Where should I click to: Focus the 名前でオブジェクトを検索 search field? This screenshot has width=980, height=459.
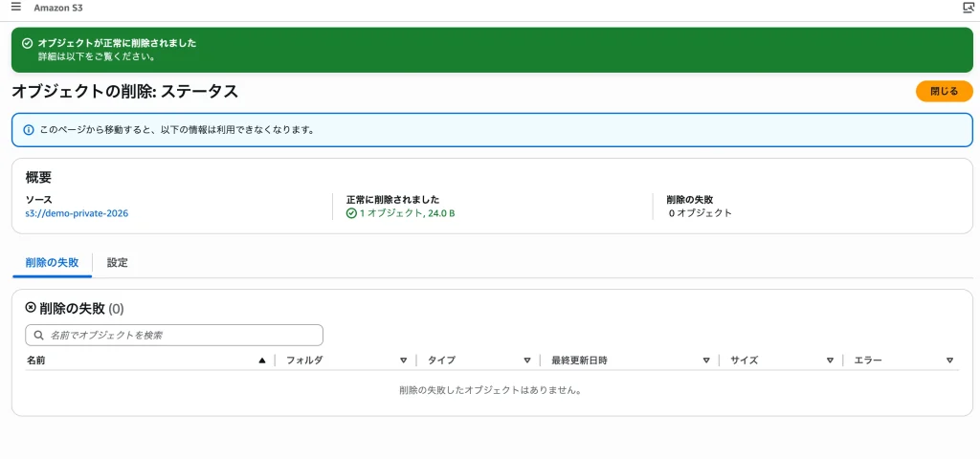click(x=182, y=336)
